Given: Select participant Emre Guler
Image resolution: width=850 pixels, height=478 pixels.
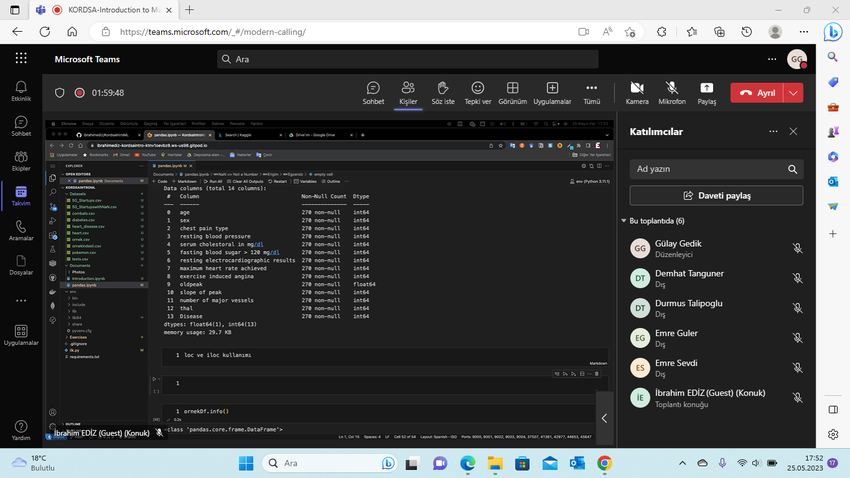Looking at the screenshot, I should tap(716, 338).
